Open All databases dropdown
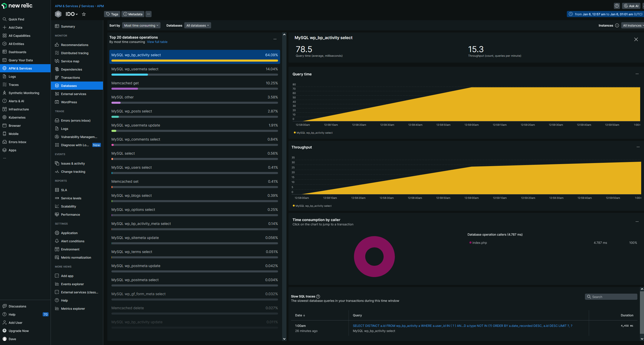This screenshot has height=345, width=644. coord(198,25)
